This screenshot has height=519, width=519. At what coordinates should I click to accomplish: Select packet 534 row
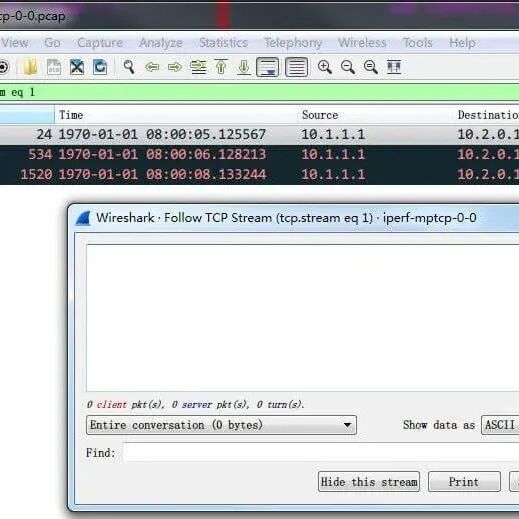coord(259,154)
